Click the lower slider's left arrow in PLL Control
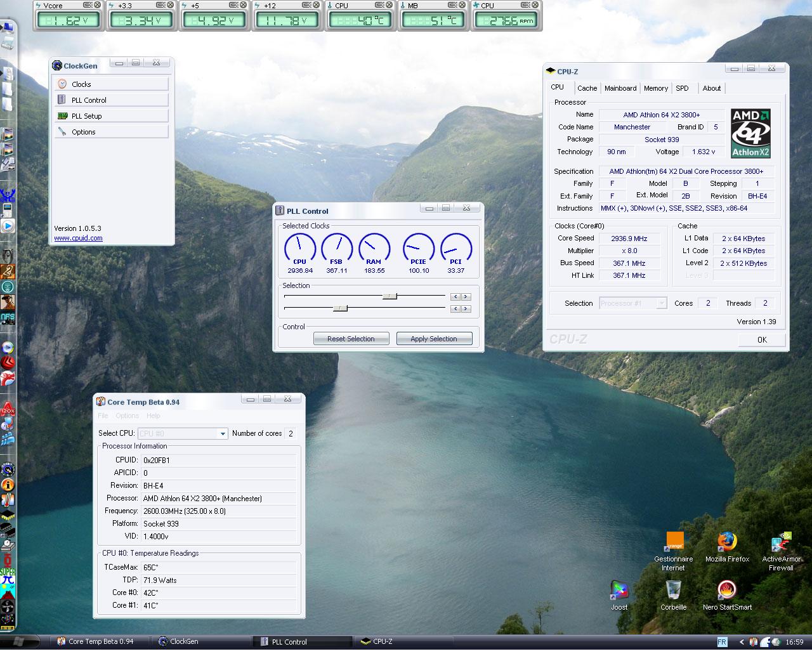The height and width of the screenshot is (668, 812). tap(455, 308)
